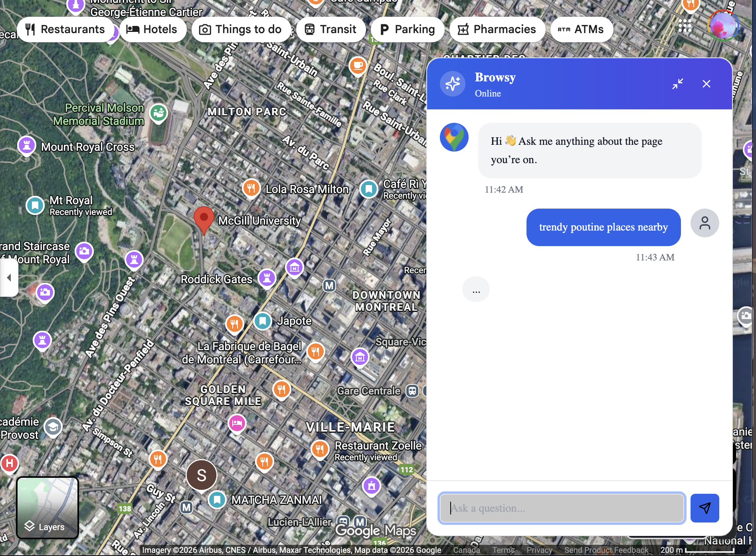
Task: Open the Layers map switcher
Action: (47, 508)
